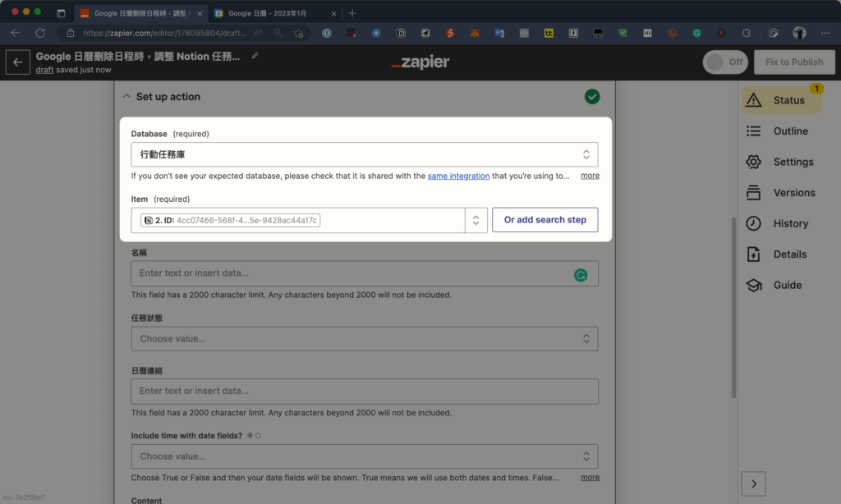Open browser extensions puzzle icon

pyautogui.click(x=746, y=33)
